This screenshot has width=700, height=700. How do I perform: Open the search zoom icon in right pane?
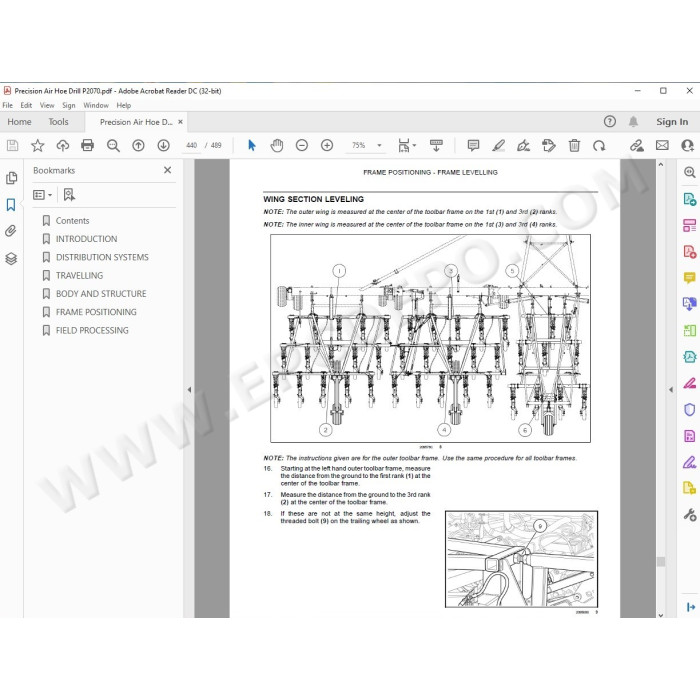[690, 172]
